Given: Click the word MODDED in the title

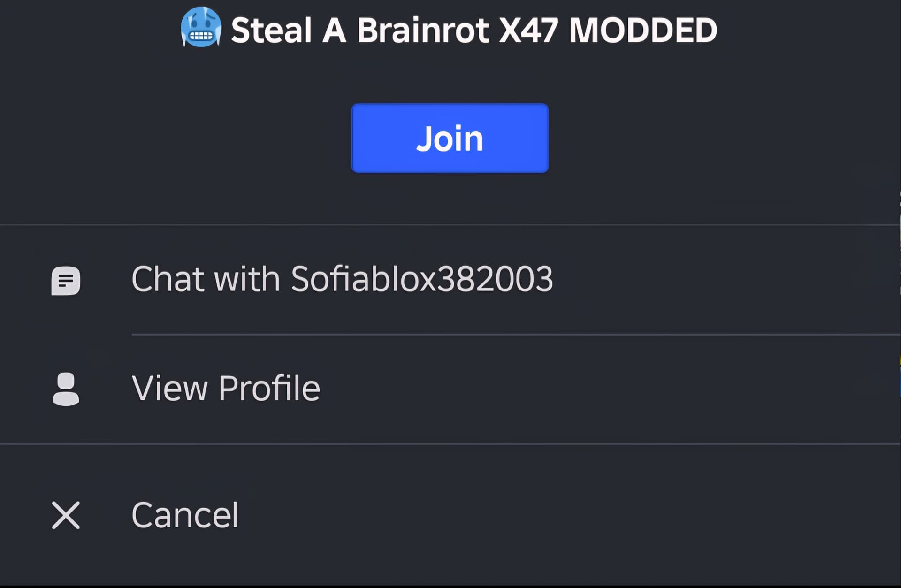Looking at the screenshot, I should [643, 30].
